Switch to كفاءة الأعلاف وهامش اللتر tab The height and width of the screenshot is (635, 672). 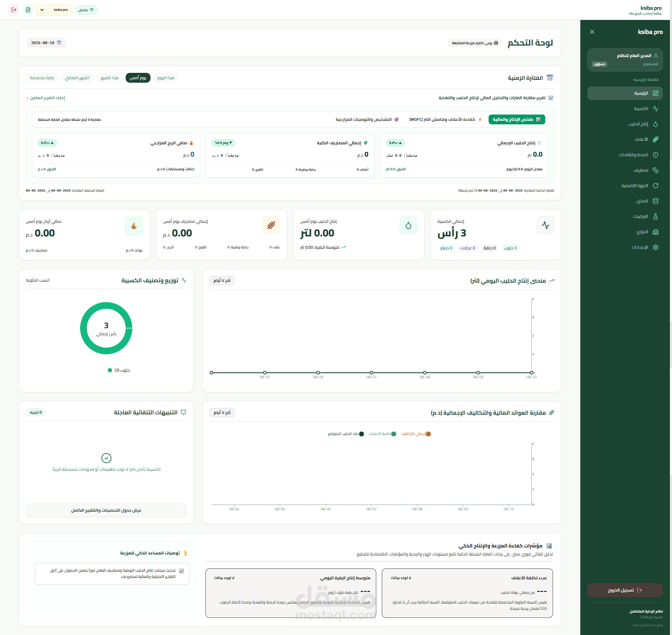(445, 119)
